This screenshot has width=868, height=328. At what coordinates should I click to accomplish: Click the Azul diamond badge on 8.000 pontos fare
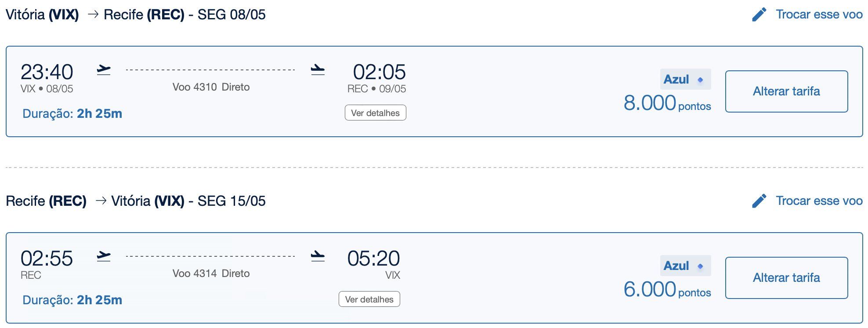pyautogui.click(x=685, y=80)
